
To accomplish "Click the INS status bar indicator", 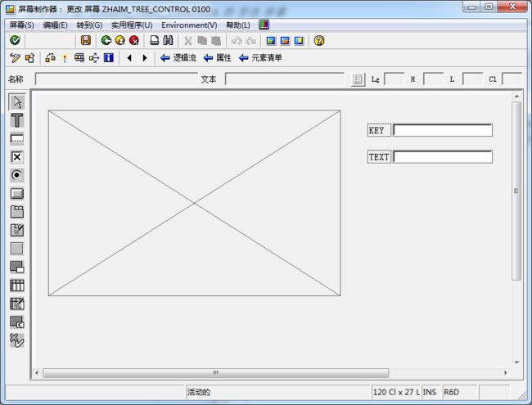I will 430,392.
